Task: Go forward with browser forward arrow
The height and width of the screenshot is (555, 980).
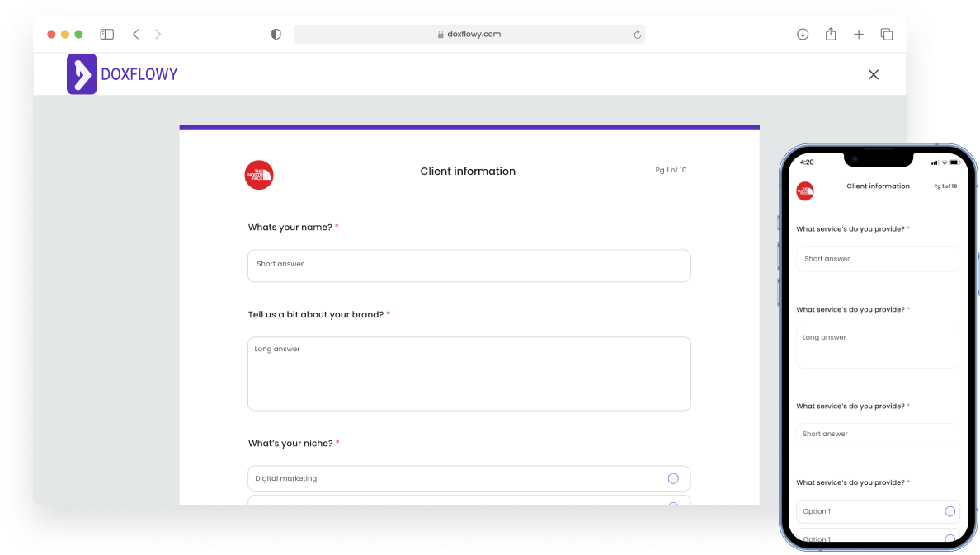Action: point(158,35)
